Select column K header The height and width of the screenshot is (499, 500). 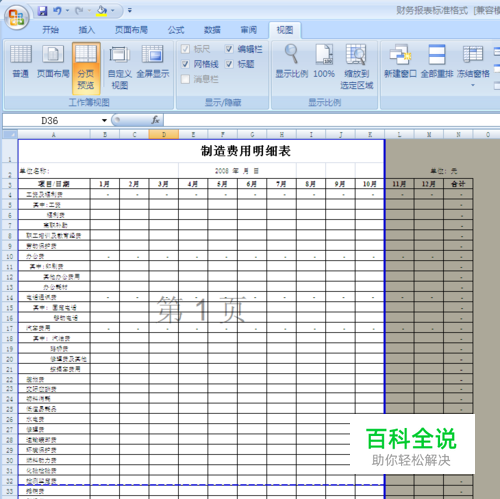point(370,135)
